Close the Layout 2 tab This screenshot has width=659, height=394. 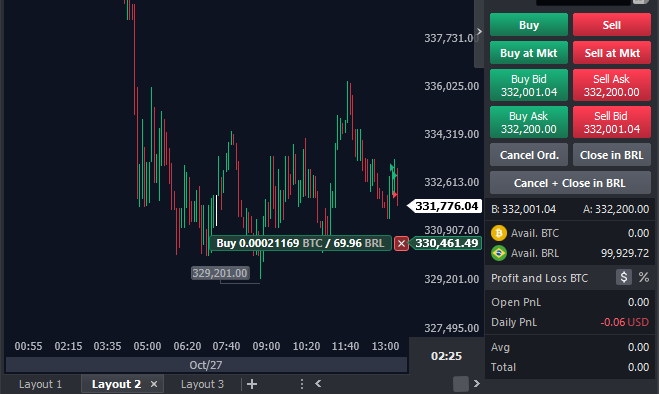(154, 384)
